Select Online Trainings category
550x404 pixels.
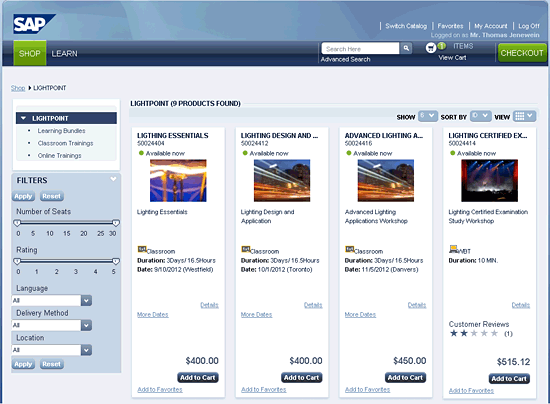click(60, 155)
